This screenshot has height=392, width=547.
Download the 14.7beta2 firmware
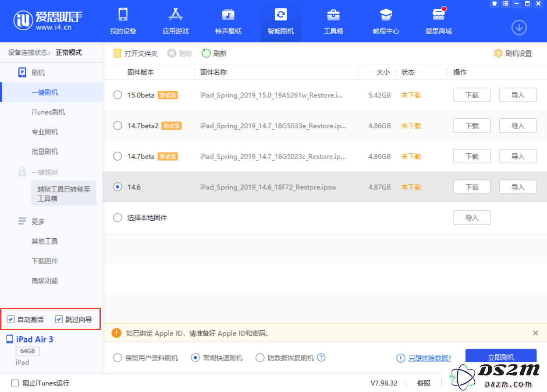(472, 126)
